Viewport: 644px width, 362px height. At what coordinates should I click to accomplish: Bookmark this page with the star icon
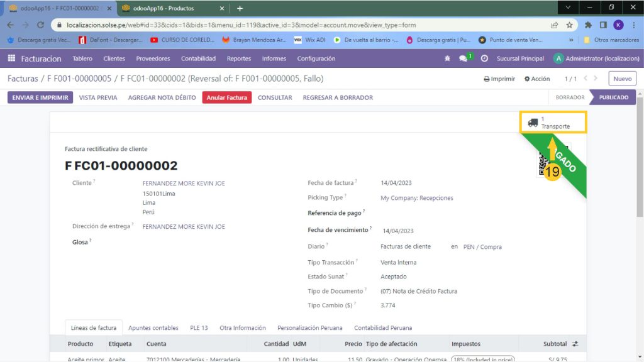click(x=569, y=25)
